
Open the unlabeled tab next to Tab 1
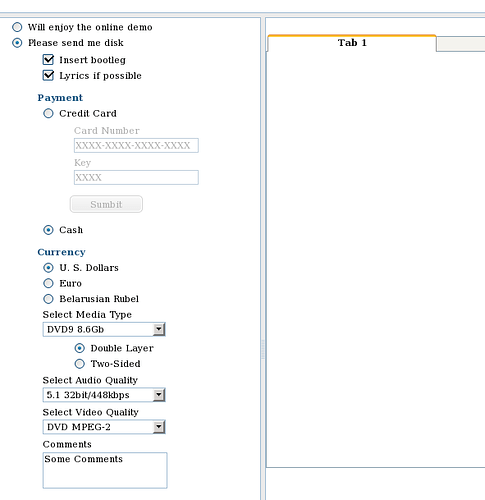(461, 44)
